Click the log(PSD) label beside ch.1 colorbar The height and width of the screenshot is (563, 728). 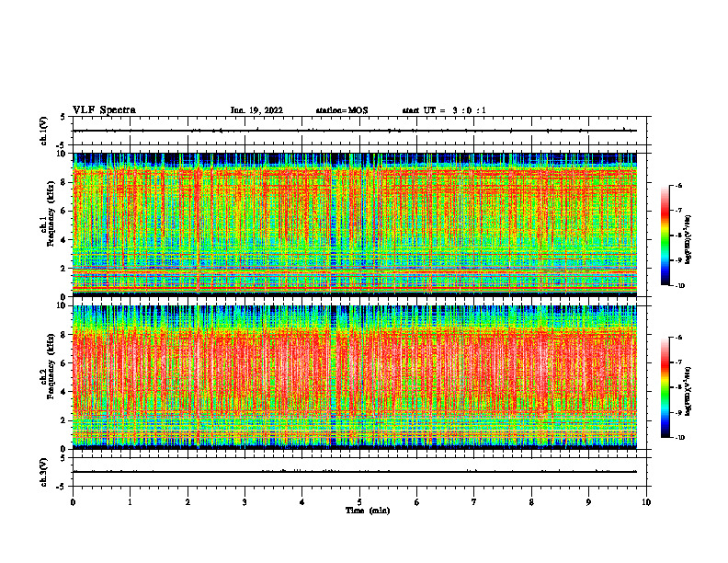pyautogui.click(x=689, y=239)
